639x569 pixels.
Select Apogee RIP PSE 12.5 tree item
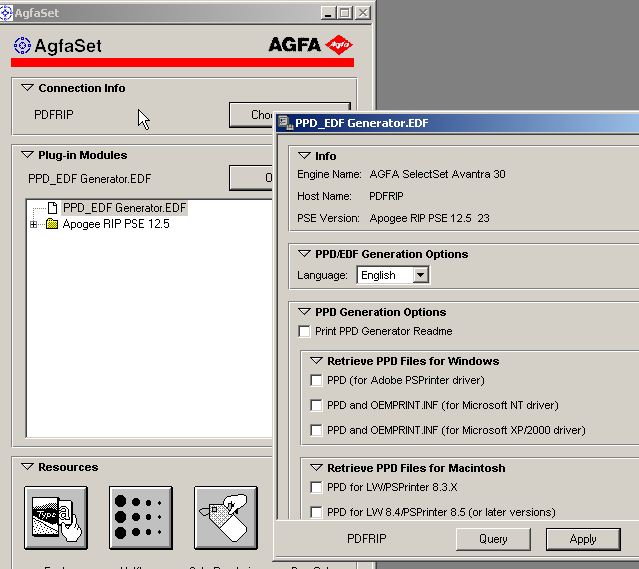pos(116,224)
